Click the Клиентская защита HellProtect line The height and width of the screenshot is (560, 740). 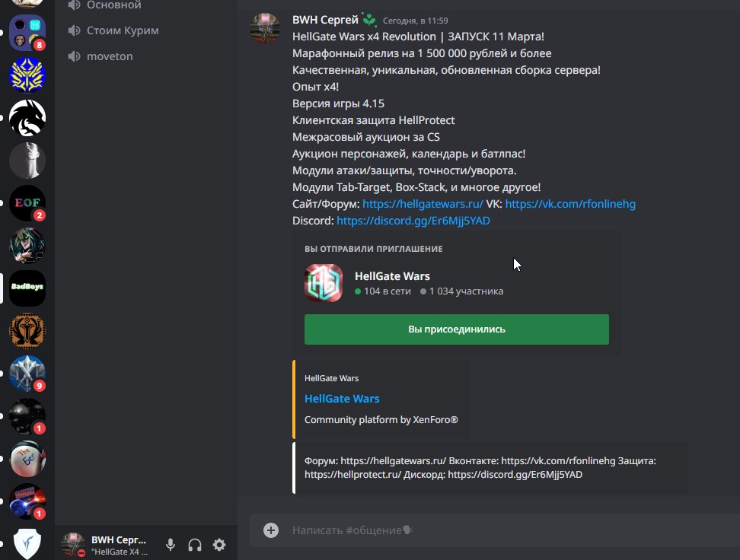[373, 120]
